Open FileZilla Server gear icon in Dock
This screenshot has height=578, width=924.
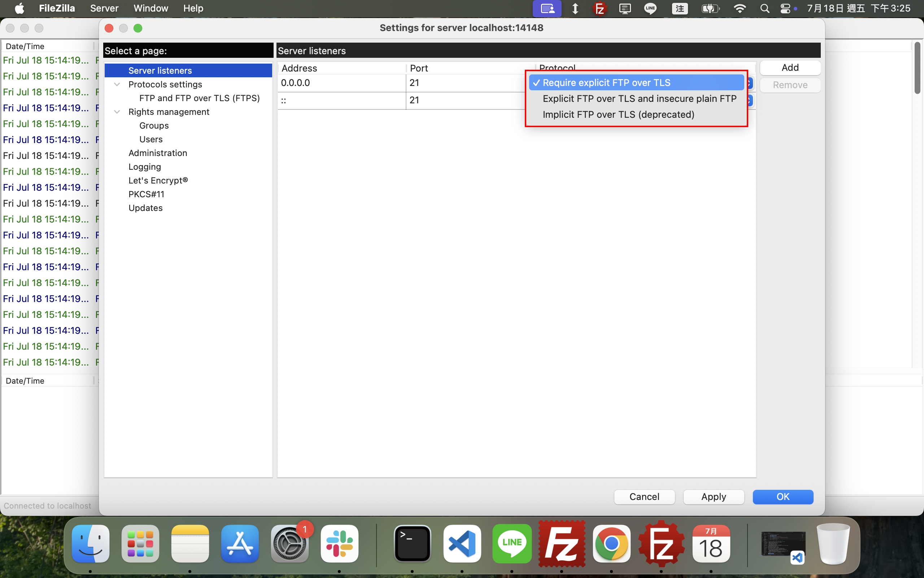click(661, 544)
